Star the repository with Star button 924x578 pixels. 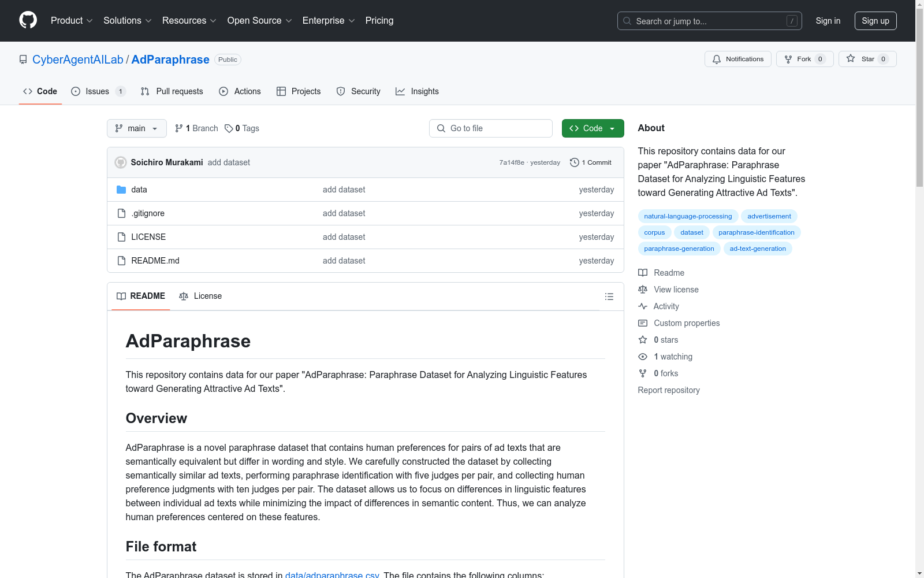tap(867, 59)
